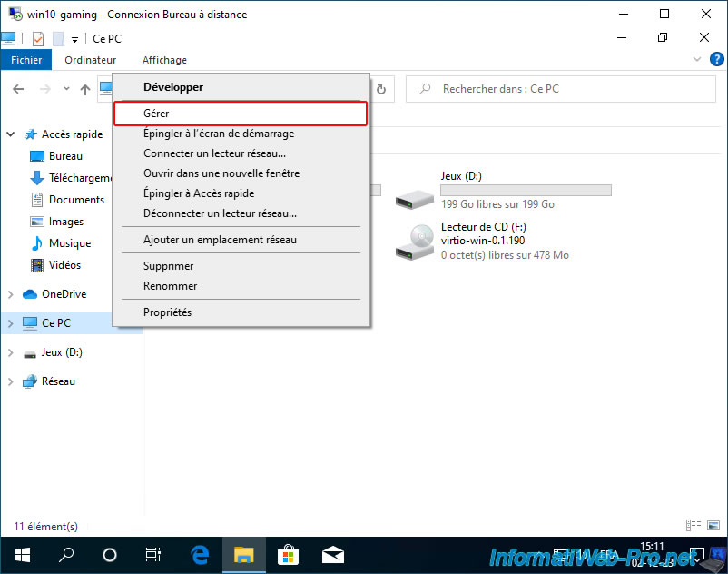Open the recent locations dropdown arrow
This screenshot has width=728, height=574.
click(66, 89)
